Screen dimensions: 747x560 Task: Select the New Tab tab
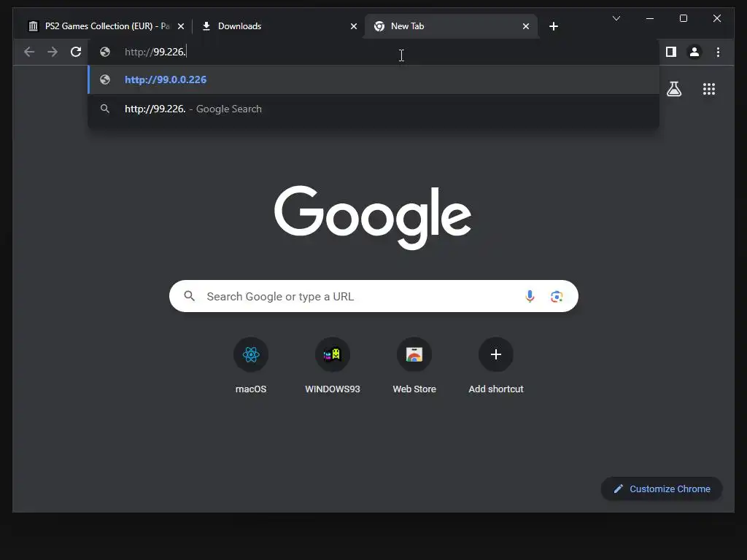pyautogui.click(x=451, y=26)
